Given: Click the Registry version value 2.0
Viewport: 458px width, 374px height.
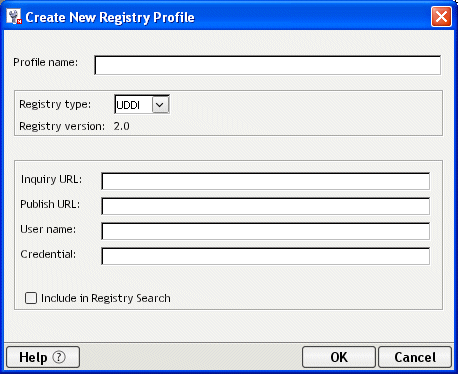Looking at the screenshot, I should click(x=121, y=126).
